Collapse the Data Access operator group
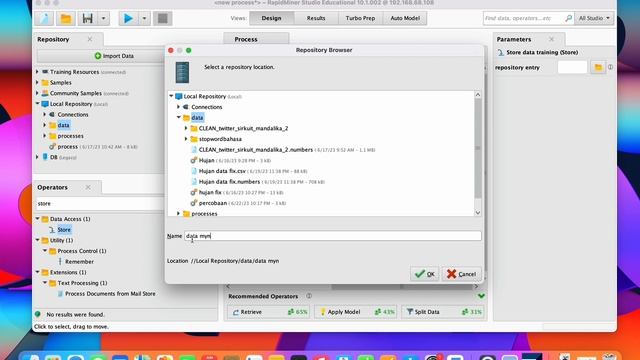 click(38, 219)
